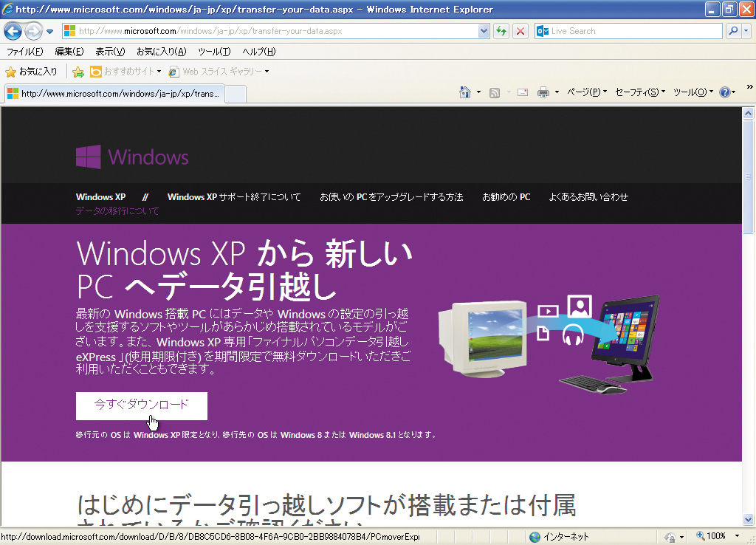Viewport: 756px width, 545px height.
Task: Open the データの移行について sub link
Action: [117, 210]
